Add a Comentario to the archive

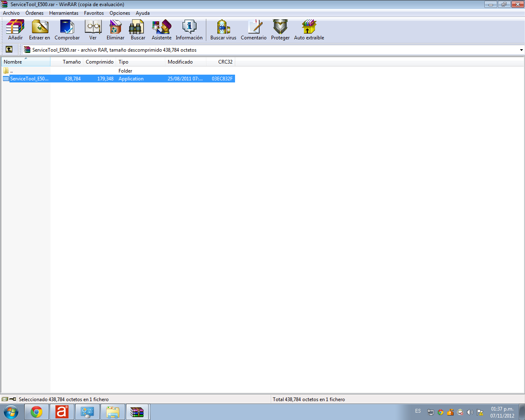click(x=253, y=30)
